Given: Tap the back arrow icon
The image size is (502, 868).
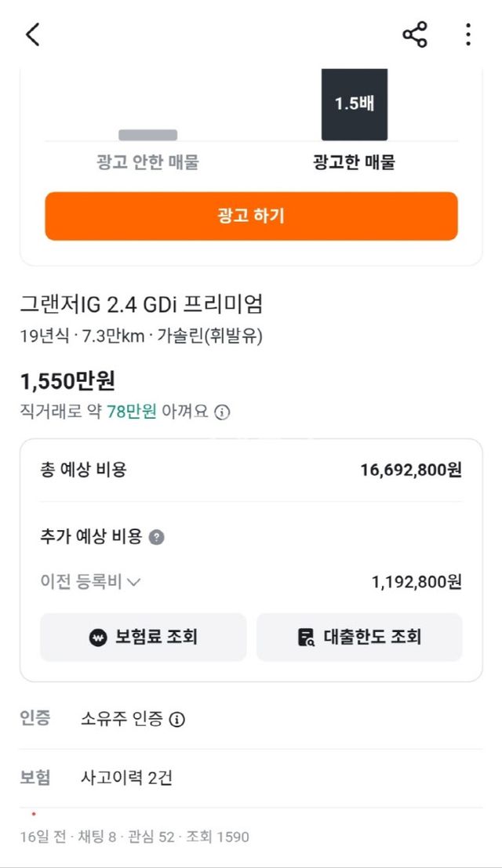Looking at the screenshot, I should 32,35.
